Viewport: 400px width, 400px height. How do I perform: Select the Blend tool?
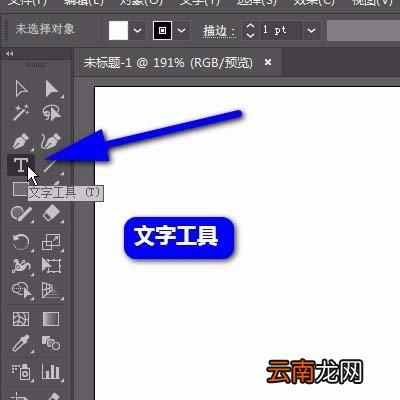[51, 343]
